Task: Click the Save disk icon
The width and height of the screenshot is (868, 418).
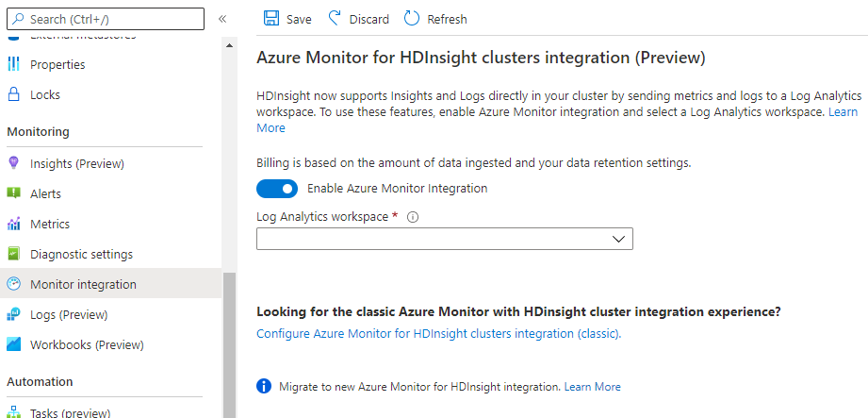Action: [x=271, y=19]
